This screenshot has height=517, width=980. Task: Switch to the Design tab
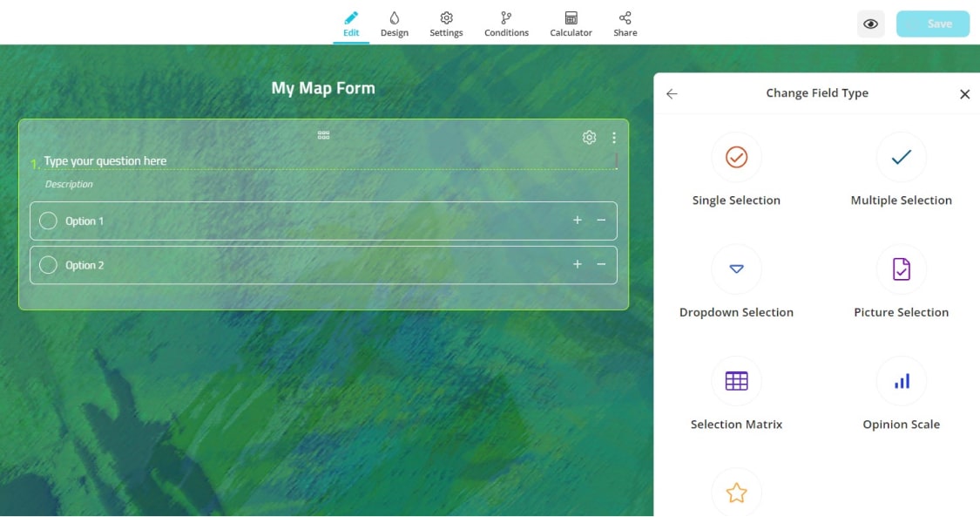tap(394, 24)
